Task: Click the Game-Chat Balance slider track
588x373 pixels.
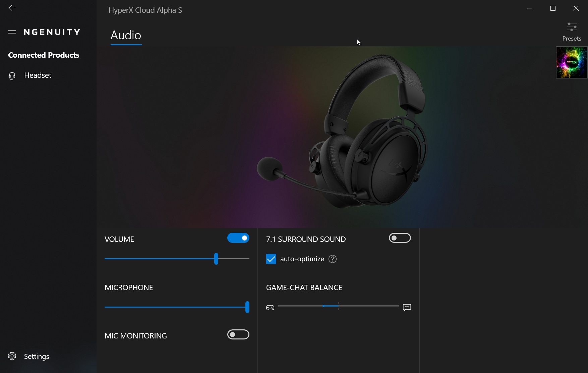Action: 369,306
